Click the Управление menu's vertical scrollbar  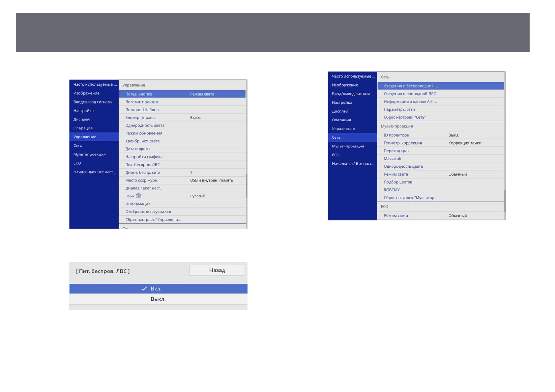(246, 186)
